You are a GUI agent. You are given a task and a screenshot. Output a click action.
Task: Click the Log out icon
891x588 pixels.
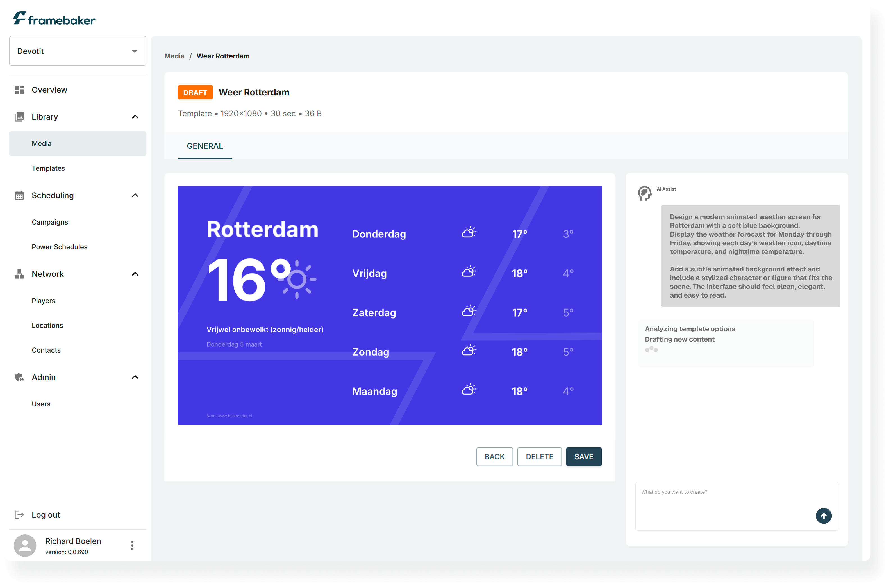19,515
